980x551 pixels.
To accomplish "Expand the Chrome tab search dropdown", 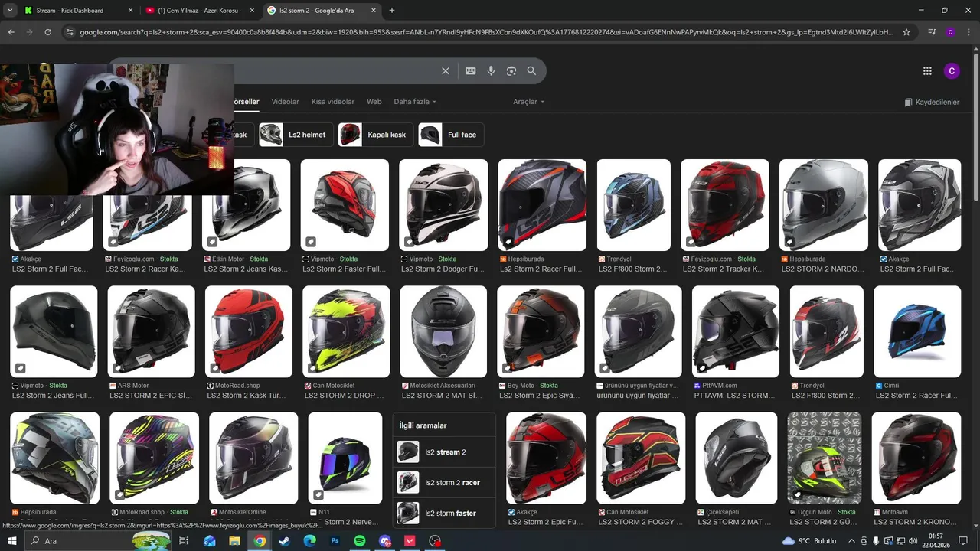I will [x=10, y=11].
